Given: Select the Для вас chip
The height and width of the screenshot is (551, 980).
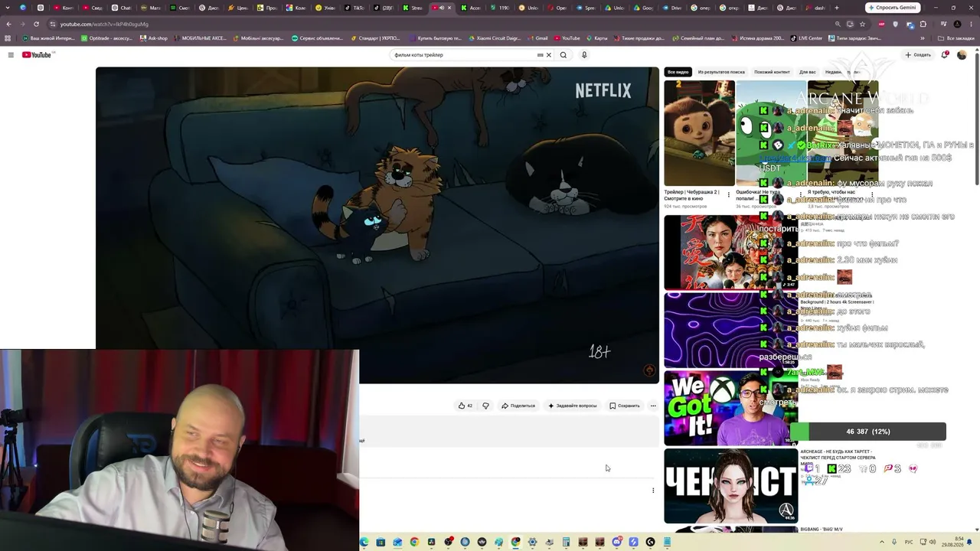Looking at the screenshot, I should tap(808, 72).
